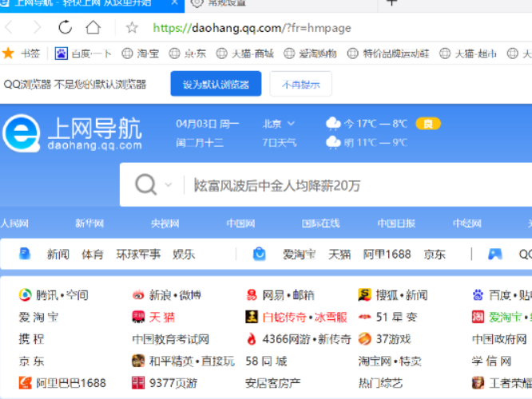
Task: Open 中国网 link
Action: (x=240, y=223)
